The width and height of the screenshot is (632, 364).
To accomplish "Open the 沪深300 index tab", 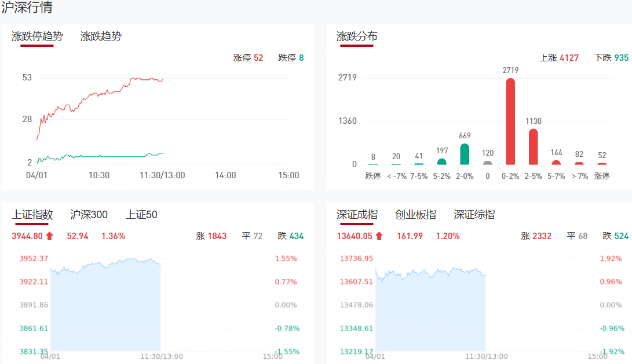I will click(x=89, y=215).
